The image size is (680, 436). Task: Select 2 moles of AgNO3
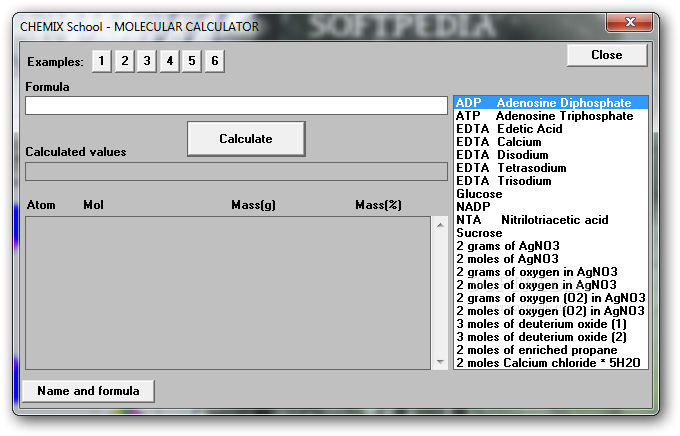coord(551,259)
